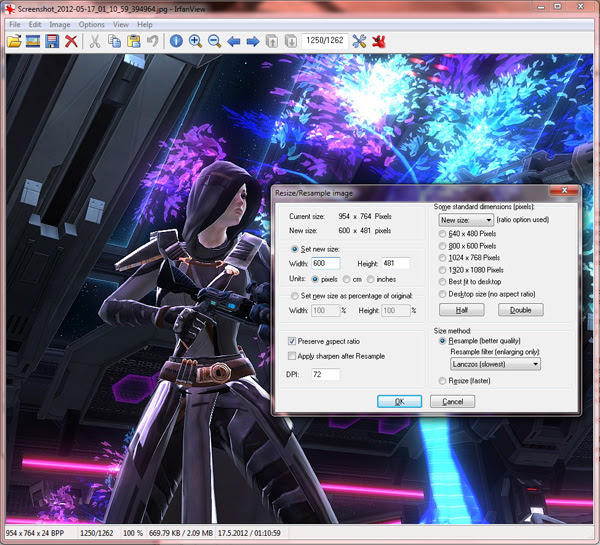Click the Width pixel input field
The width and height of the screenshot is (600, 545).
point(326,263)
